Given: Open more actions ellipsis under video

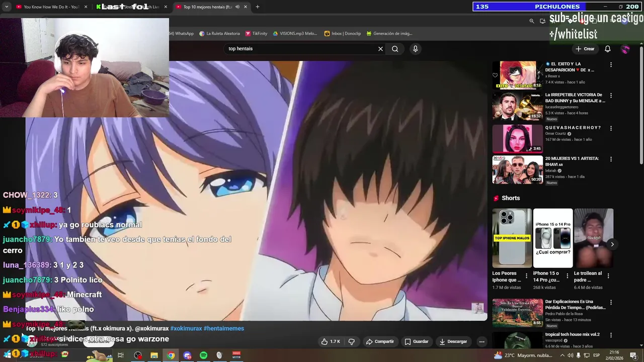Looking at the screenshot, I should [x=481, y=341].
